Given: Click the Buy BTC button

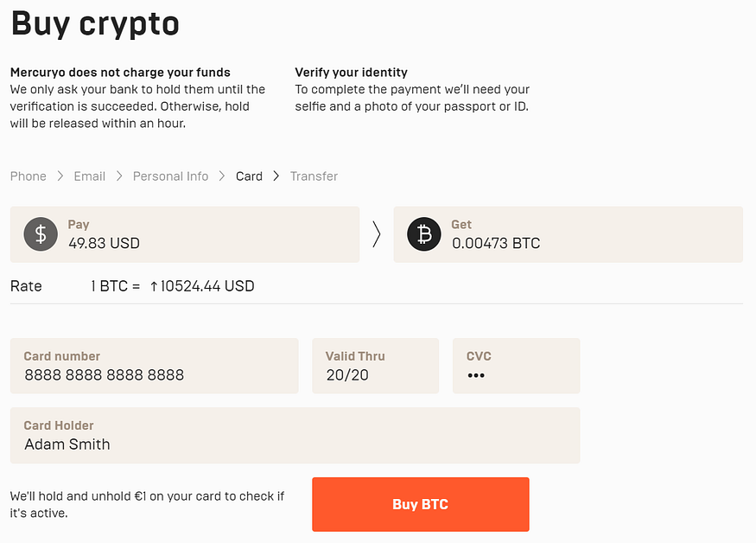Looking at the screenshot, I should (421, 504).
